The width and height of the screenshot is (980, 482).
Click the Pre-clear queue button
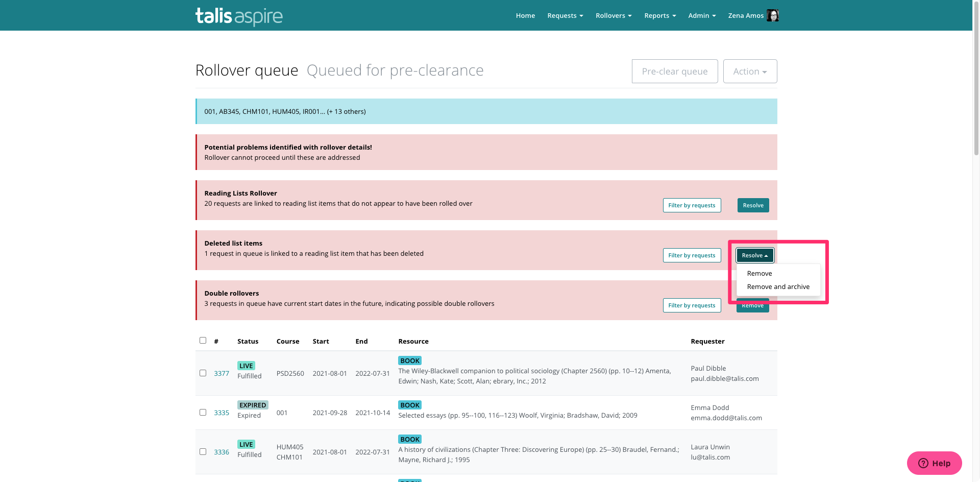[674, 71]
